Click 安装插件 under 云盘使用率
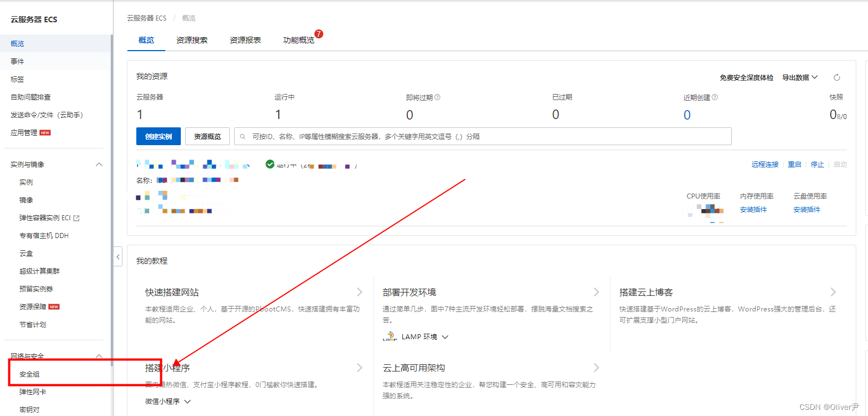This screenshot has width=868, height=416. click(x=807, y=210)
